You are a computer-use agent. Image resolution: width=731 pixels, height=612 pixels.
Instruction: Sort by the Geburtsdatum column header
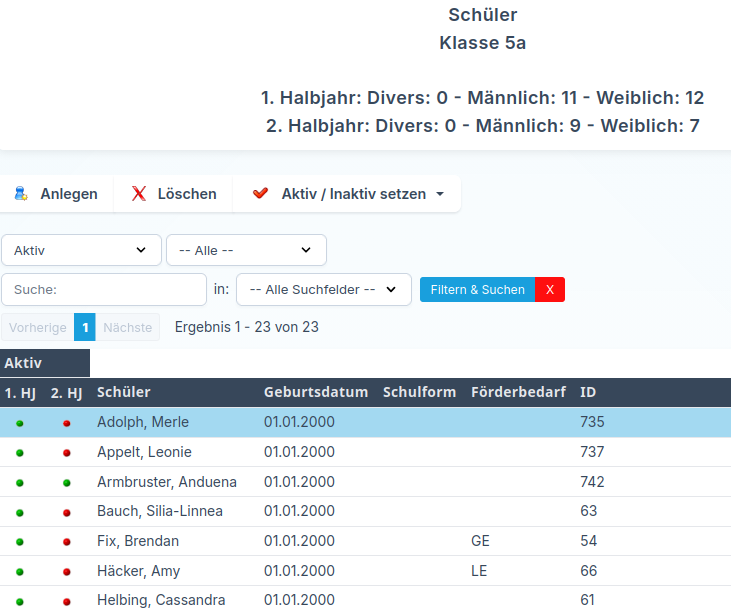[x=316, y=392]
